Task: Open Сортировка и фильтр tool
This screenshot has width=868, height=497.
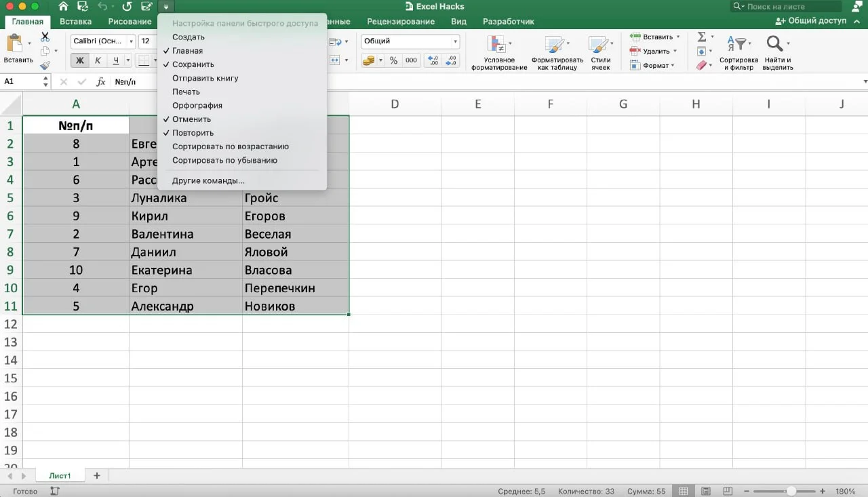Action: click(738, 53)
